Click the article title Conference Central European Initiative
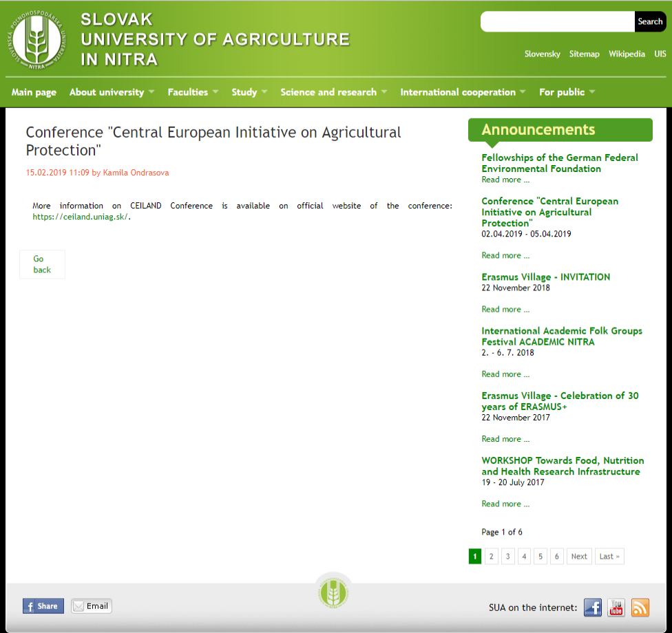Image resolution: width=672 pixels, height=633 pixels. coord(213,141)
